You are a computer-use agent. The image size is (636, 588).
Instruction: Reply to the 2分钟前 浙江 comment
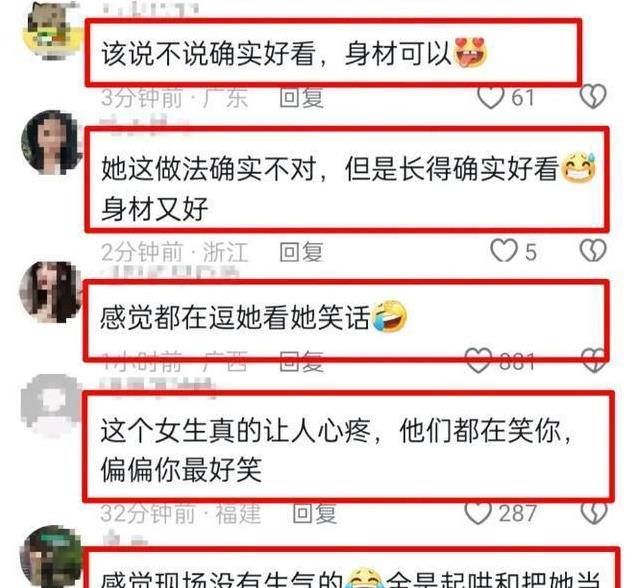point(301,251)
